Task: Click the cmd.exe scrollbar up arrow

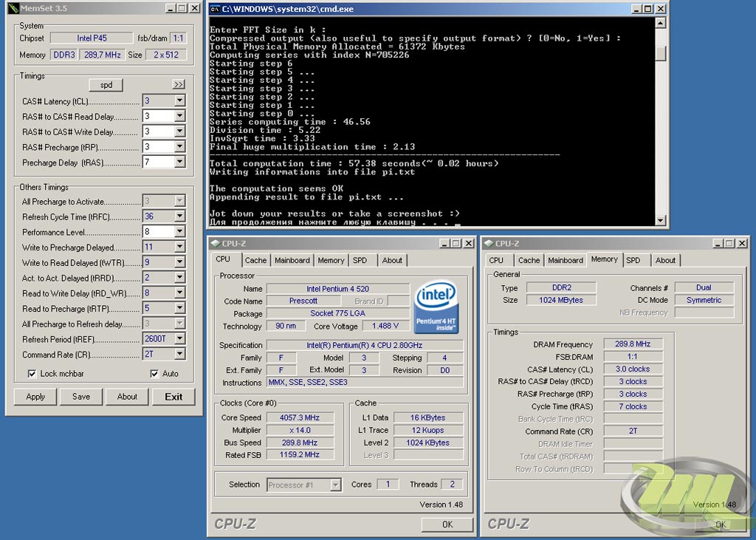Action: 661,23
